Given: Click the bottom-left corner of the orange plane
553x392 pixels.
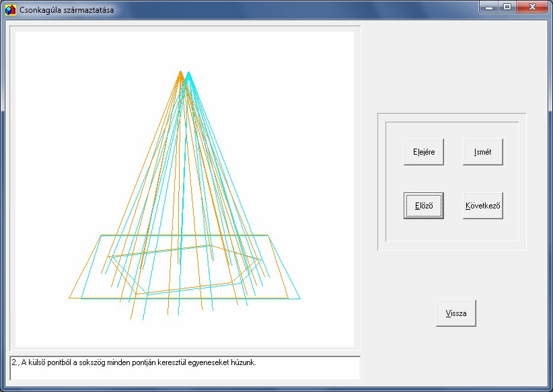Looking at the screenshot, I should point(70,297).
